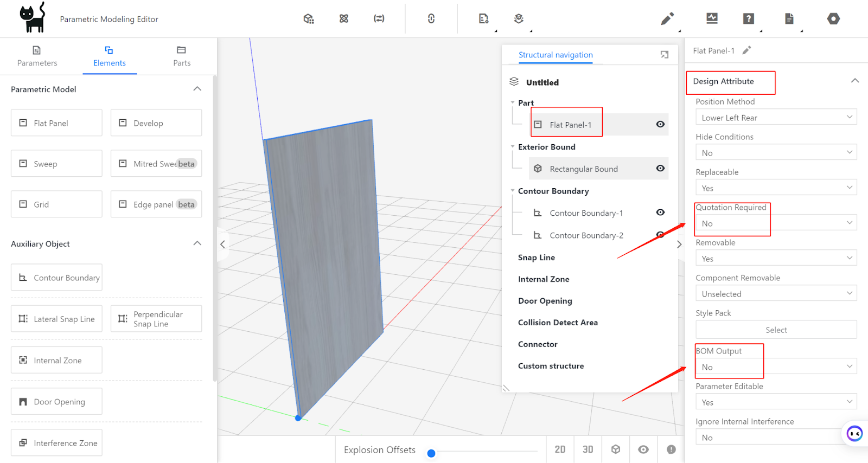Image resolution: width=868 pixels, height=463 pixels.
Task: Collapse the Parametric Model section
Action: (x=197, y=89)
